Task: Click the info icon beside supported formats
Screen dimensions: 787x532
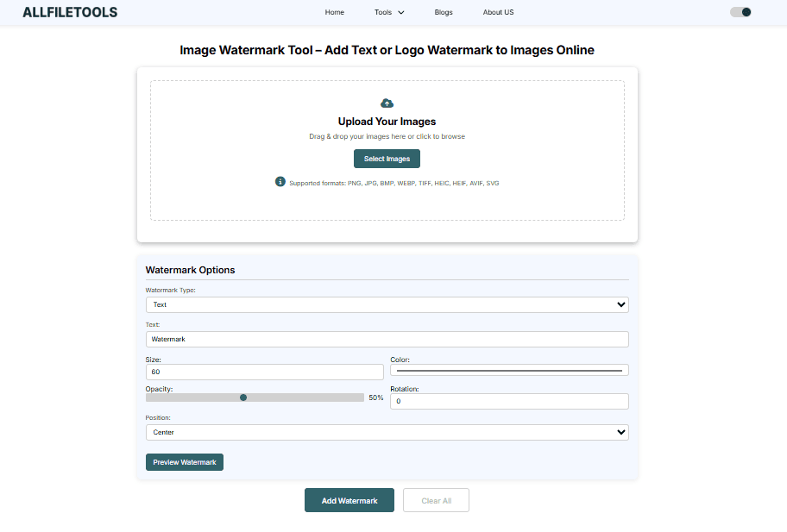Action: click(280, 182)
